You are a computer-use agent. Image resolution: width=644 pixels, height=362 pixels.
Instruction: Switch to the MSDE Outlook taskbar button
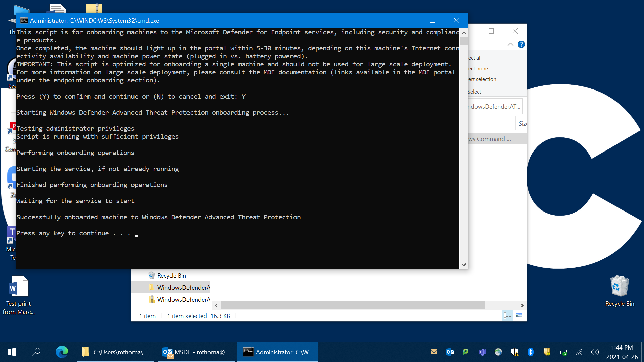coord(197,352)
